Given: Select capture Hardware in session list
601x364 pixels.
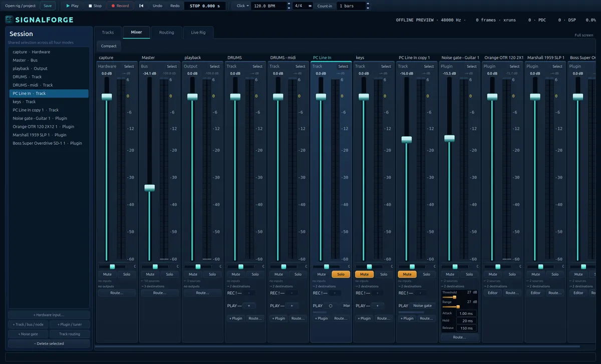Looking at the screenshot, I should pos(49,52).
